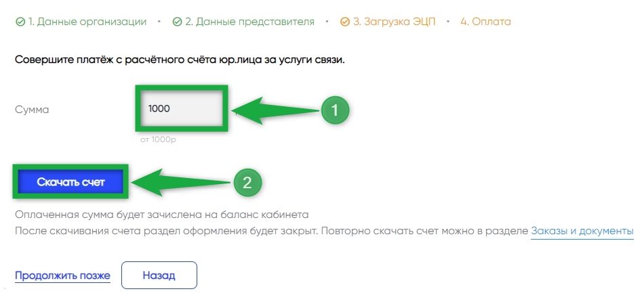The image size is (644, 306).
Task: Click the Сумма field label
Action: 32,110
